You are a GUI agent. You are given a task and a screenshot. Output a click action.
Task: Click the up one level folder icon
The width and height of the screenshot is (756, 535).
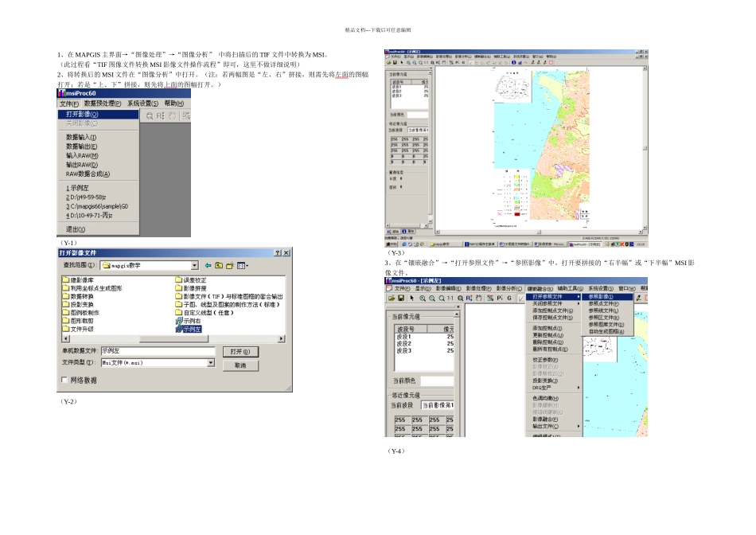[219, 265]
